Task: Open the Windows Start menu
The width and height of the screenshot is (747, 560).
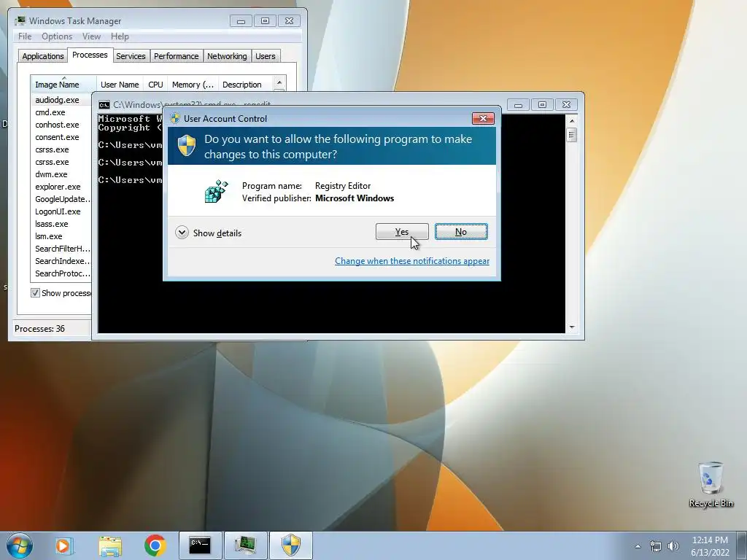Action: pos(20,545)
